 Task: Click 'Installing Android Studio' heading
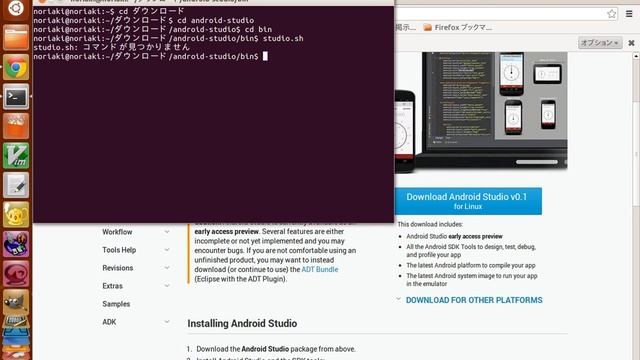tap(242, 323)
